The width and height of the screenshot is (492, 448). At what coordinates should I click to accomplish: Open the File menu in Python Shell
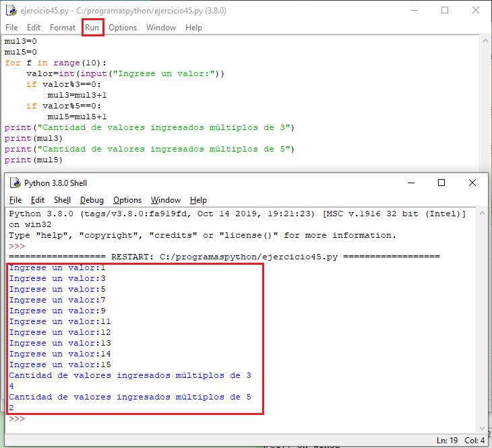click(x=16, y=200)
